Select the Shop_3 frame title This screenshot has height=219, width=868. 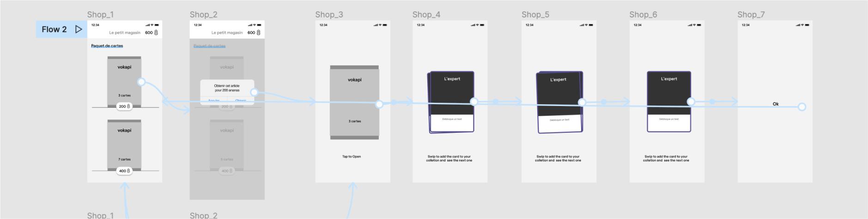tap(329, 15)
